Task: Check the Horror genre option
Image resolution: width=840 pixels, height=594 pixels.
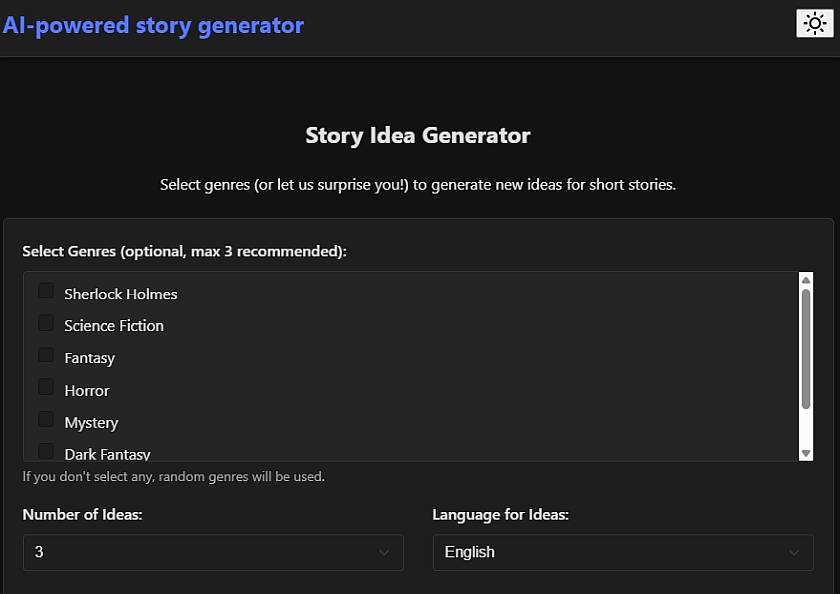Action: 45,385
